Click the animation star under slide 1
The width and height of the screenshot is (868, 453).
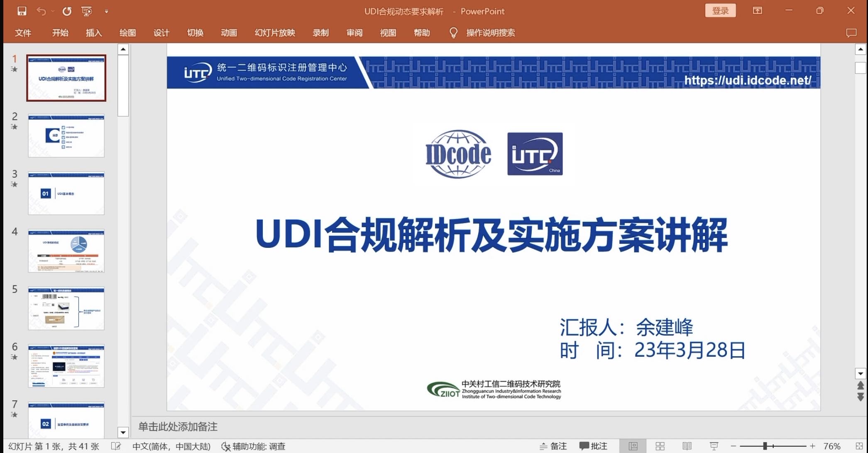15,69
